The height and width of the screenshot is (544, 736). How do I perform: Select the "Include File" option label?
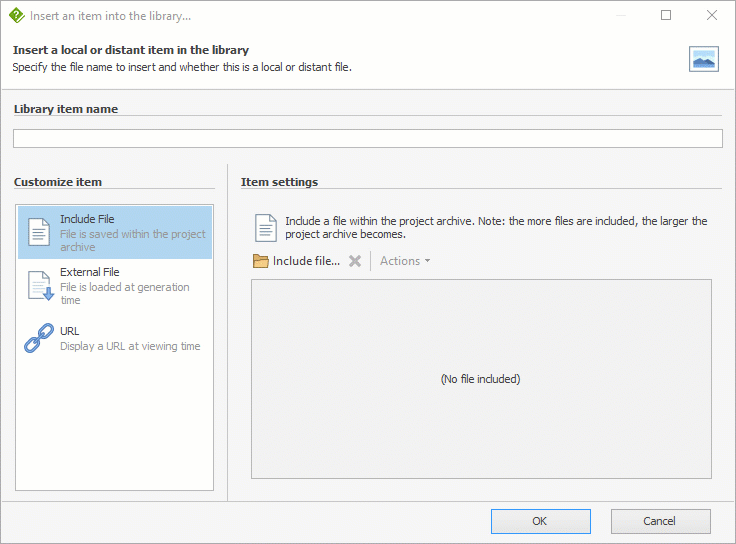[x=87, y=219]
